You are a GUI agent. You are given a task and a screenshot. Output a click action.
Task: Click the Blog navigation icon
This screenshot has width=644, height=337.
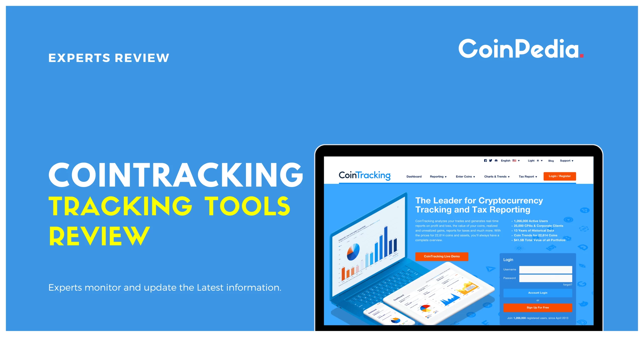549,161
